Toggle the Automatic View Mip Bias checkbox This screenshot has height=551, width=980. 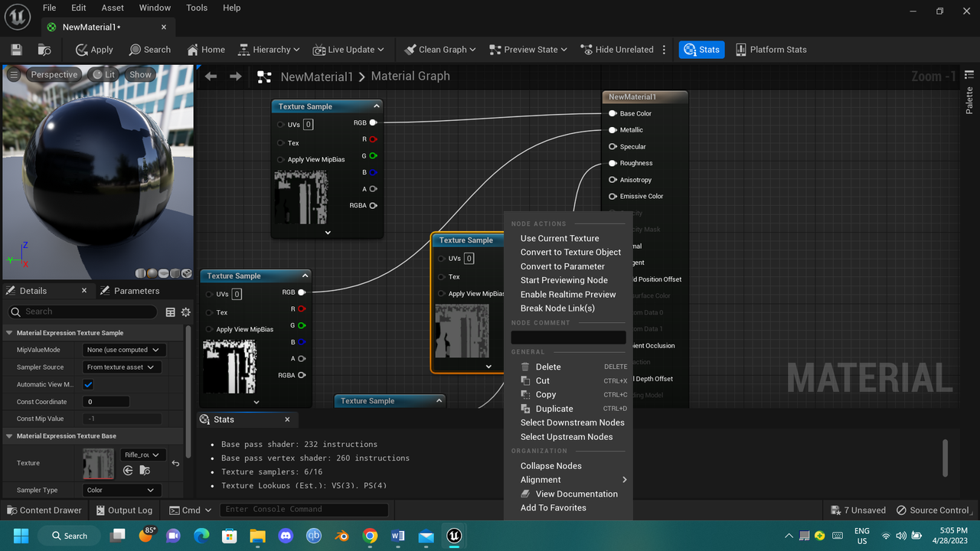point(88,385)
